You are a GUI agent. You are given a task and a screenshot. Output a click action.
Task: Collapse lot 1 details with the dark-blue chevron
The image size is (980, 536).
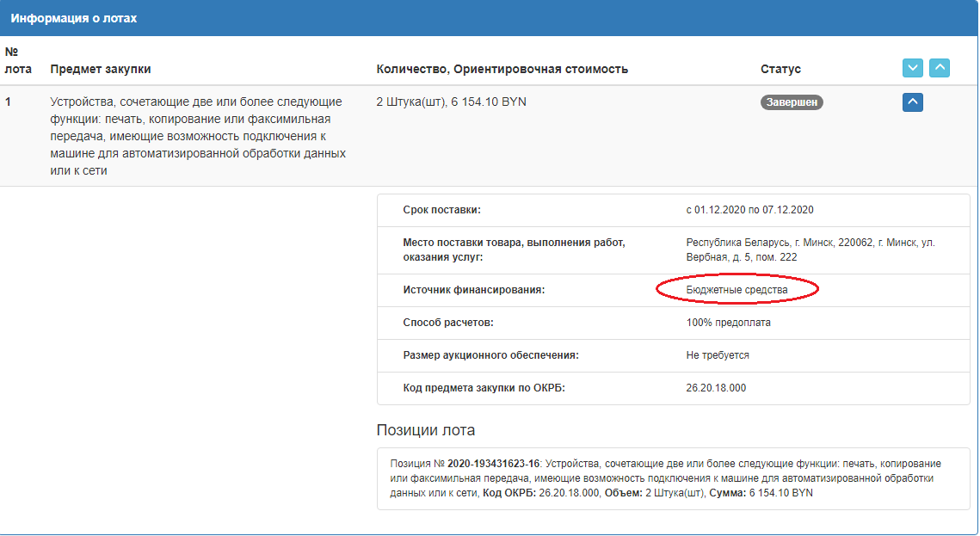pos(913,102)
